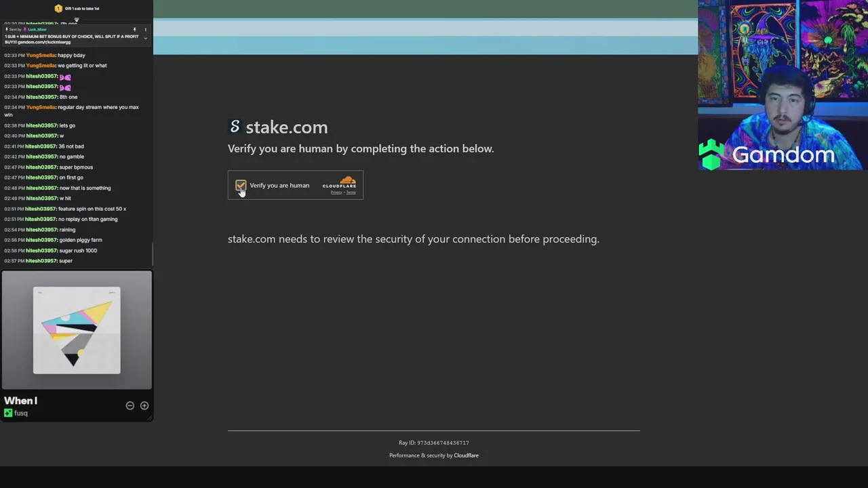Click song title 'When I'
The image size is (868, 488).
point(20,401)
